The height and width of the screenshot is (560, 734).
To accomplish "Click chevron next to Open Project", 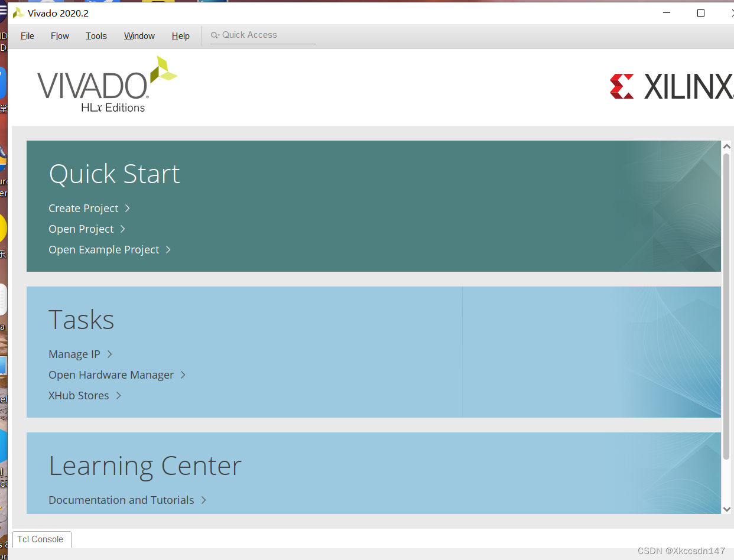I will 122,229.
